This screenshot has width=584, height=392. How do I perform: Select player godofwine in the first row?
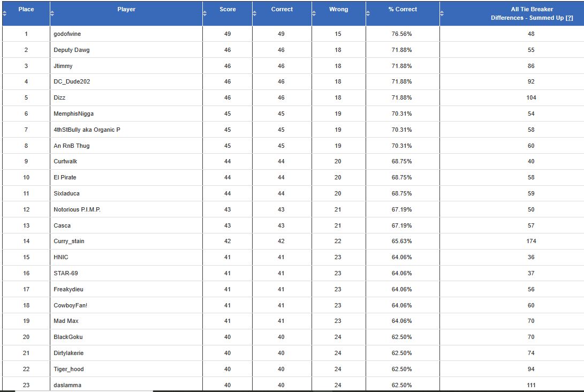tap(67, 34)
